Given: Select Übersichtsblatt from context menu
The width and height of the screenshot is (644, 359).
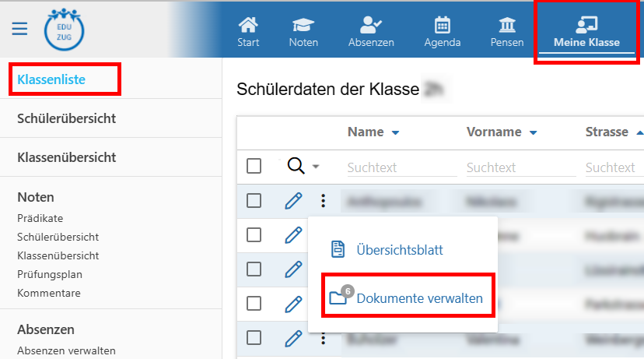Looking at the screenshot, I should pos(399,250).
